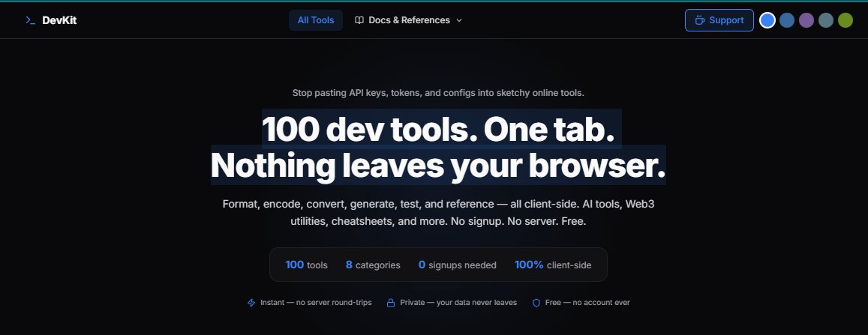
Task: Click the "Format, encode, convert" description line
Action: click(x=438, y=204)
